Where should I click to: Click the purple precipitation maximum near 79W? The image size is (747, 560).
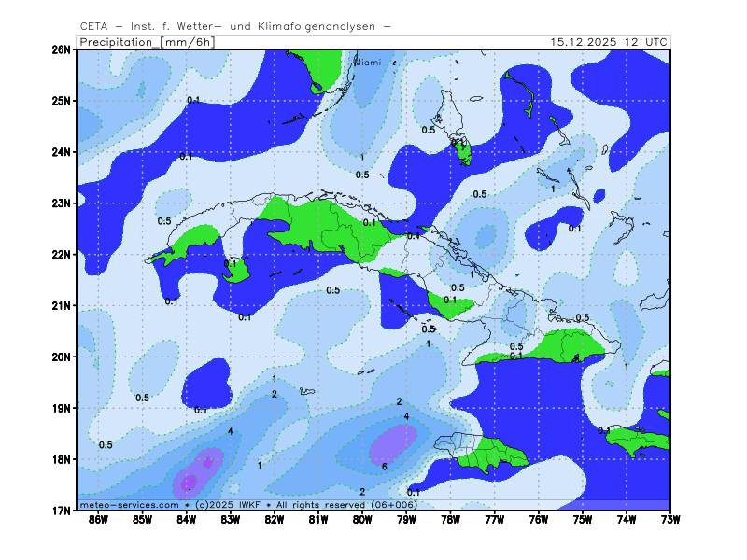(398, 442)
